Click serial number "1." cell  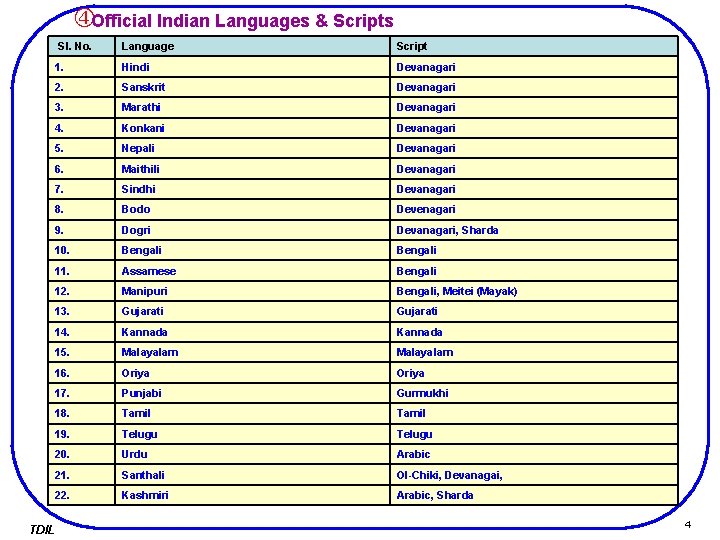click(x=81, y=67)
